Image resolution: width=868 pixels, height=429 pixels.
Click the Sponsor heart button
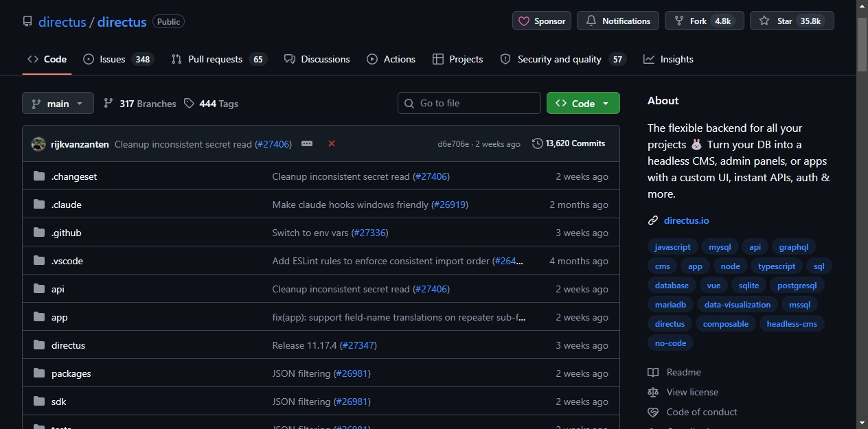(542, 21)
